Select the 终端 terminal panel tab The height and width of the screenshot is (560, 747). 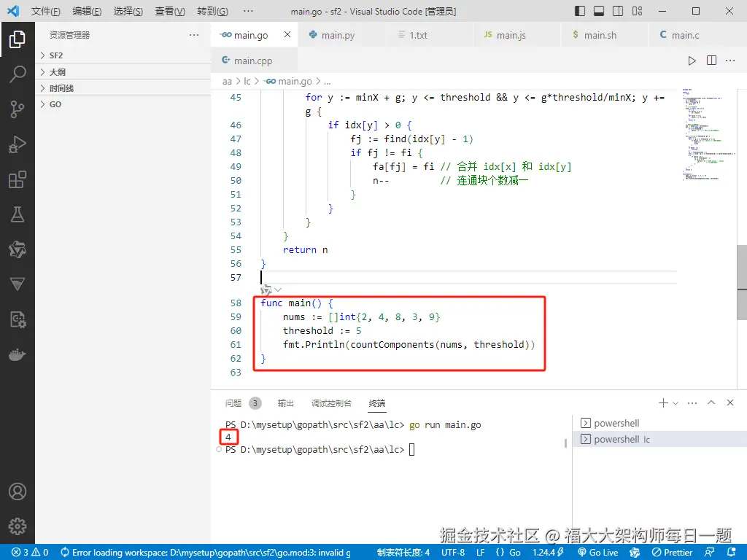(x=377, y=403)
